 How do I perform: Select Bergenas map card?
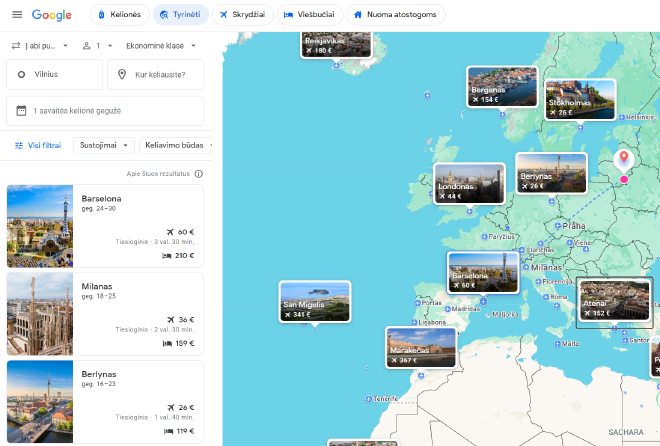click(502, 87)
